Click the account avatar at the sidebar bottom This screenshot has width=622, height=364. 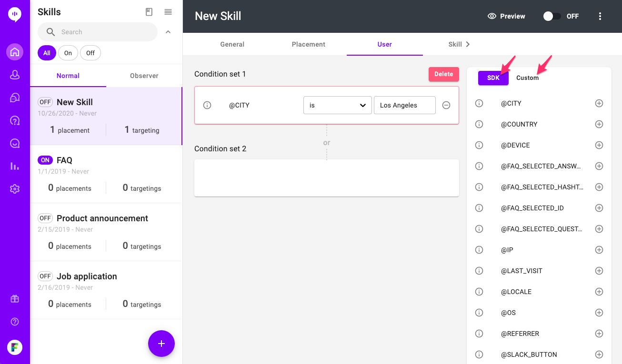[15, 347]
